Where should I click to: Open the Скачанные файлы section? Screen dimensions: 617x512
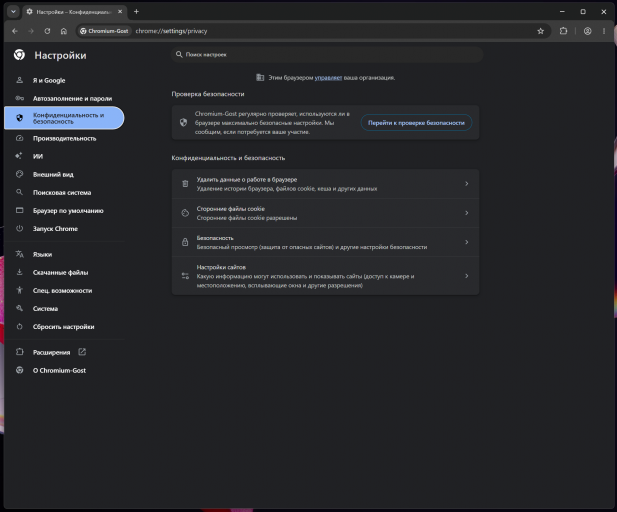(64, 272)
